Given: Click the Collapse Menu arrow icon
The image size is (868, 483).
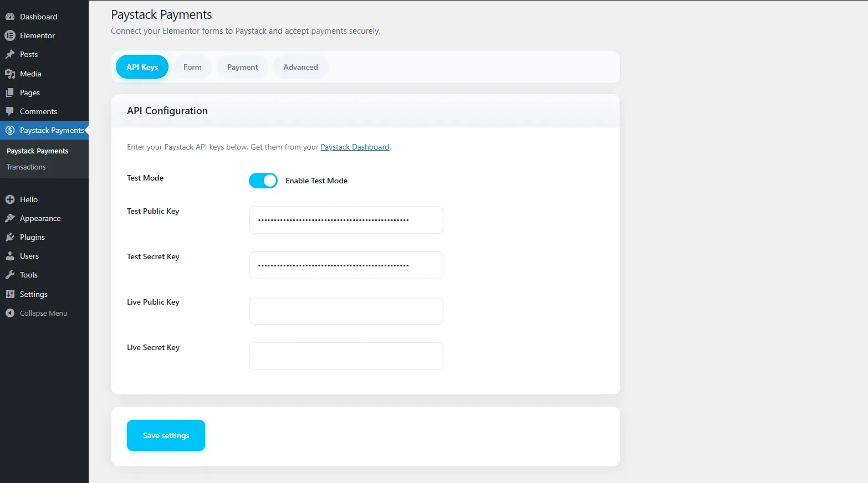Looking at the screenshot, I should pos(10,313).
